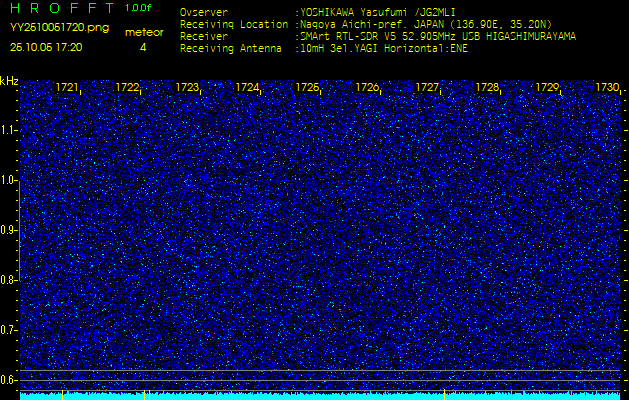Click the Receiving Location label
629x400 pixels.
click(234, 24)
